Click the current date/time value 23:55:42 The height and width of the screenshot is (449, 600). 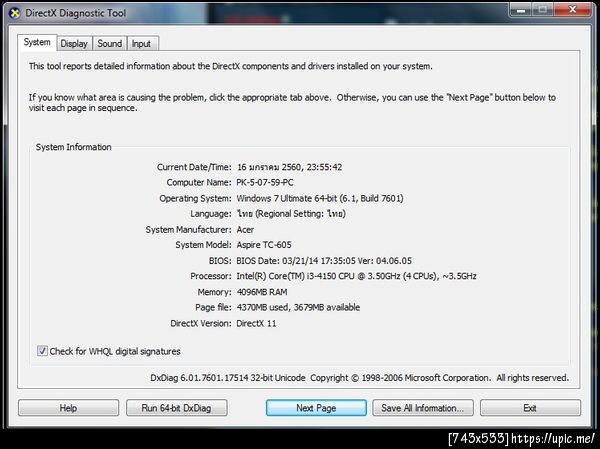click(290, 167)
